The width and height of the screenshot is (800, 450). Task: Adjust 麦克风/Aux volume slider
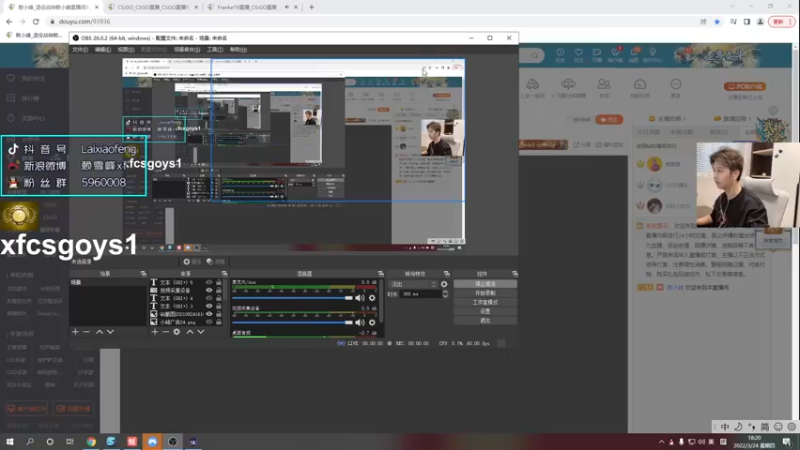click(x=292, y=298)
